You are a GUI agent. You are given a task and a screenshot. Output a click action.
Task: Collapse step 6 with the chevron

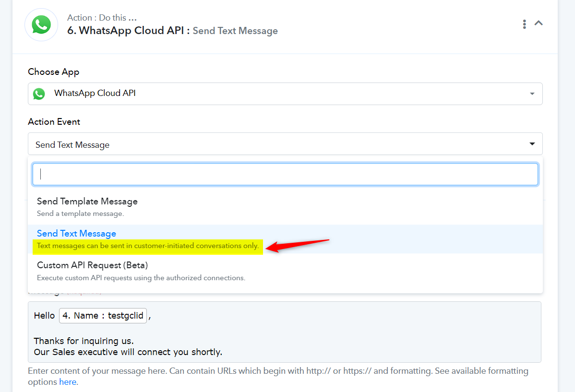(539, 23)
